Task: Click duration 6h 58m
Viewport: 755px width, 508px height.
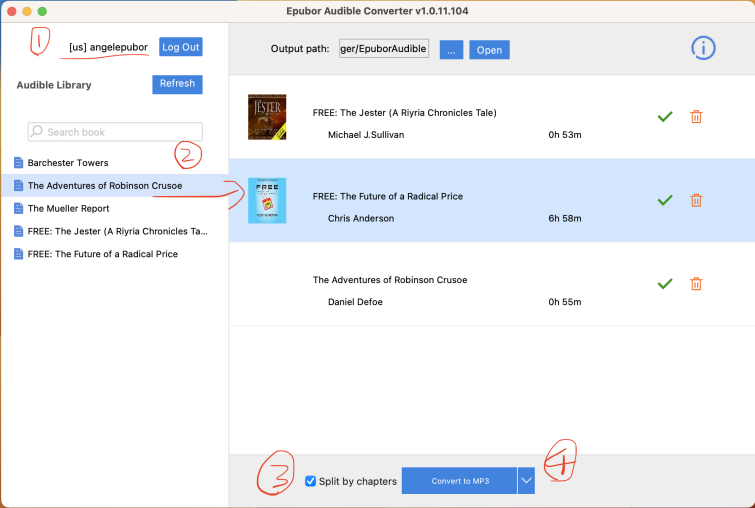Action: point(565,218)
